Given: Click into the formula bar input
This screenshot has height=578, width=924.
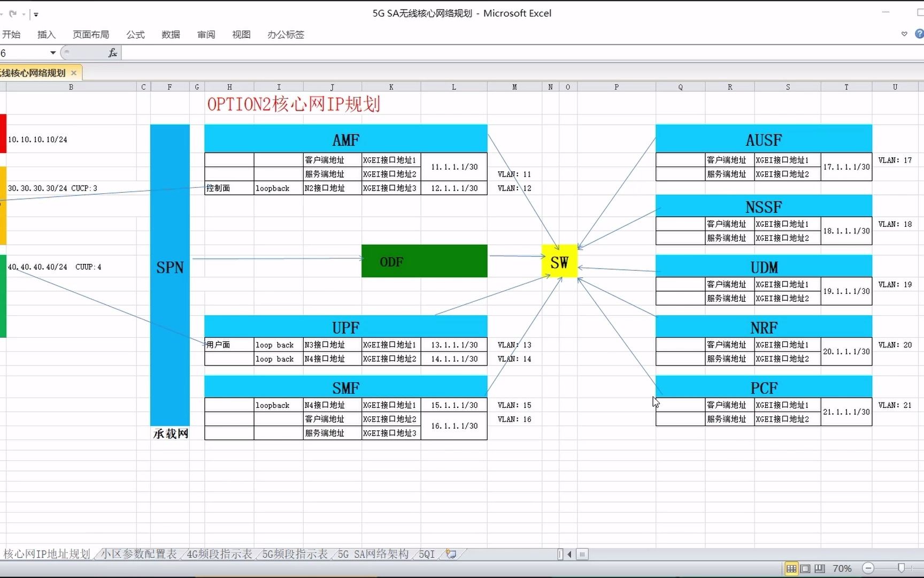Looking at the screenshot, I should pos(522,53).
